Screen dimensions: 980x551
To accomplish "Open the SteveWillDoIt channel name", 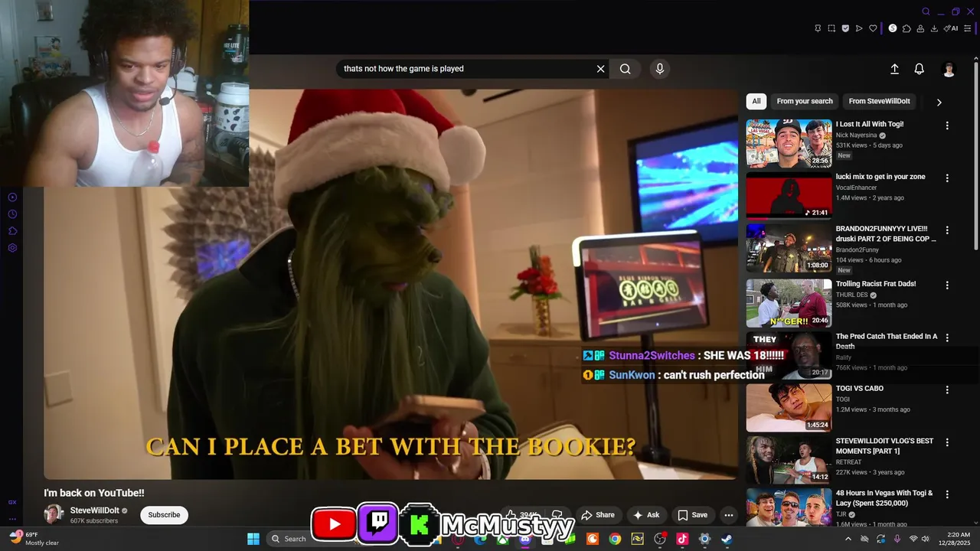I will coord(95,510).
